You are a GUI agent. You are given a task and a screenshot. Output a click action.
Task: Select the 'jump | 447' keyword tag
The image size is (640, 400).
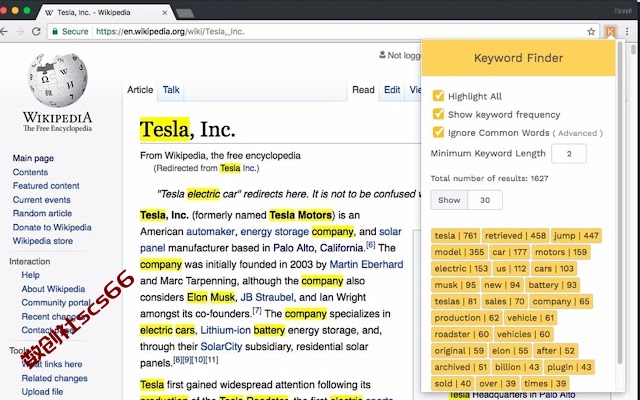(x=576, y=236)
